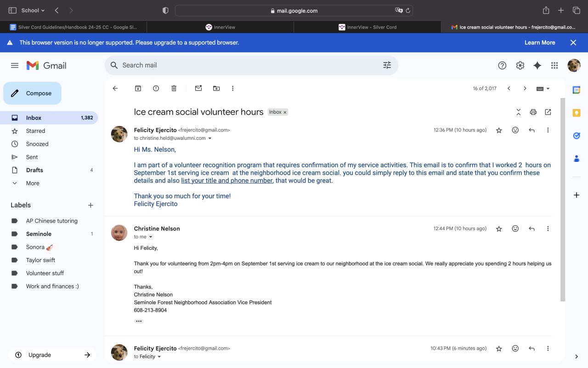The image size is (588, 368).
Task: Expand all messages in the thread
Action: click(x=519, y=112)
